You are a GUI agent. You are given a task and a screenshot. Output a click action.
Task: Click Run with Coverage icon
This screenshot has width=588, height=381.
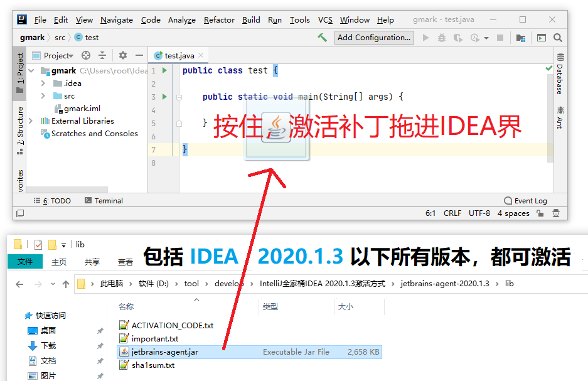coord(458,38)
